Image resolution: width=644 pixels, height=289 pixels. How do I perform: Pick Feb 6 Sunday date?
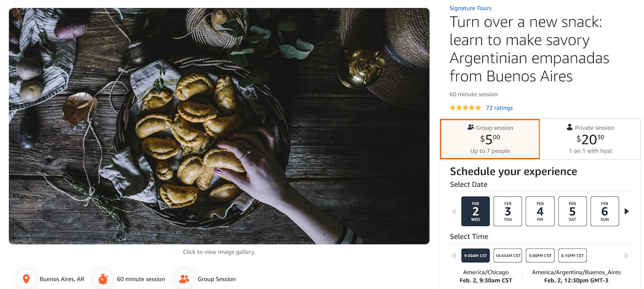tap(605, 211)
